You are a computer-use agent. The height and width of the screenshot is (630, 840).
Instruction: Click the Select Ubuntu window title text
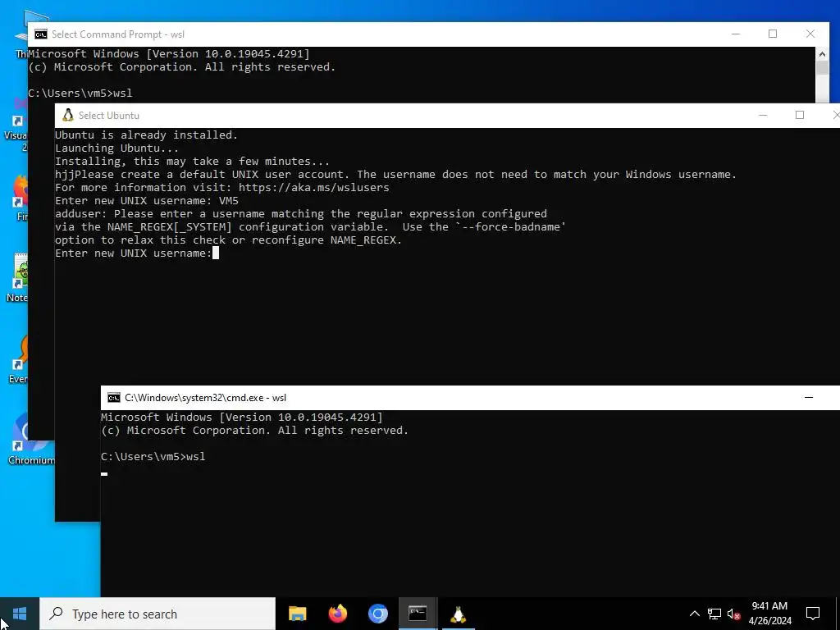pyautogui.click(x=109, y=115)
